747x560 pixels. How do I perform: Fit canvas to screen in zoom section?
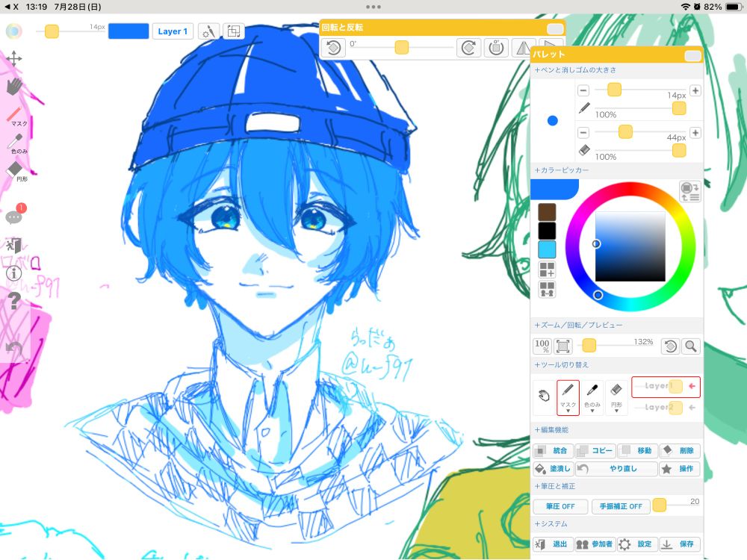point(563,346)
